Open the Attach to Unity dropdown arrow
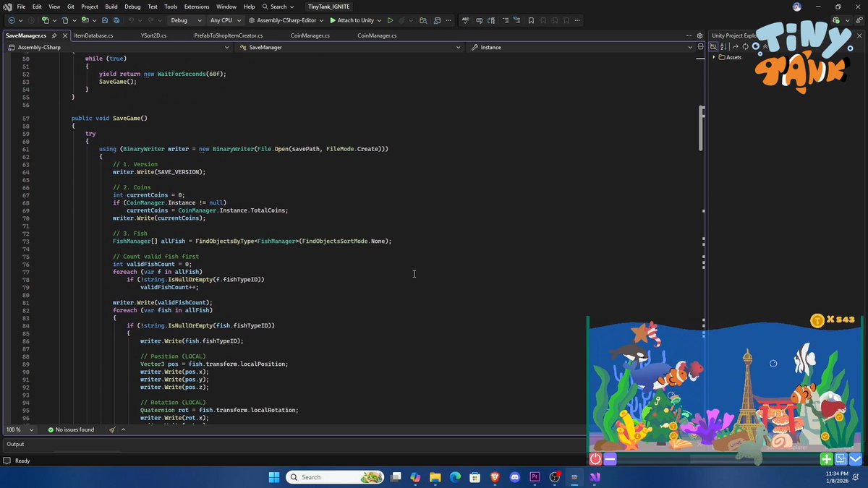This screenshot has height=488, width=868. (x=379, y=20)
